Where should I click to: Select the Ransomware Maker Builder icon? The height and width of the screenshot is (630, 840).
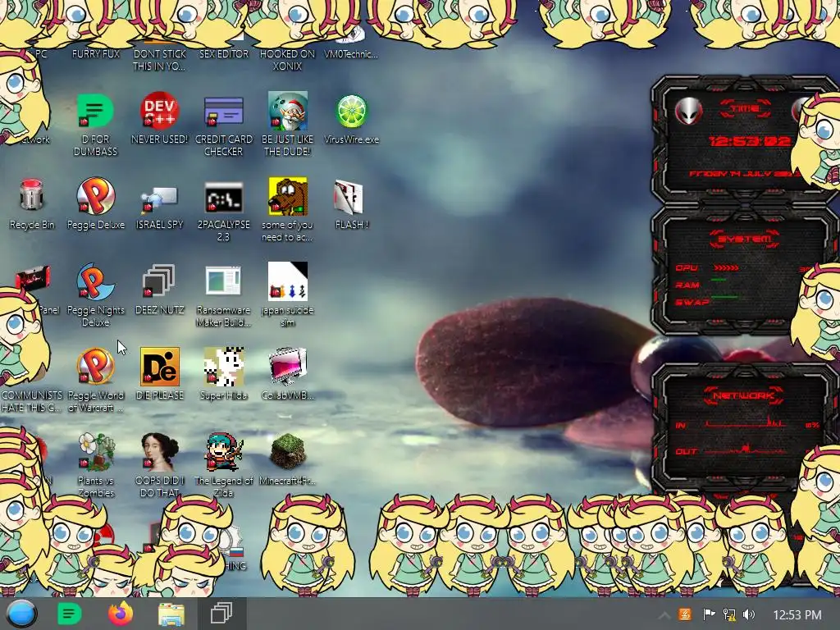coord(223,281)
